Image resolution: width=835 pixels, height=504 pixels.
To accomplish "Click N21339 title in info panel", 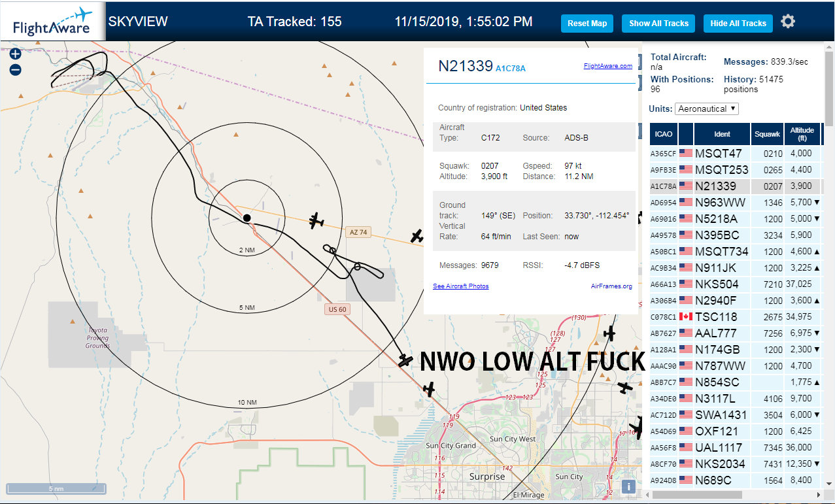I will click(x=465, y=65).
